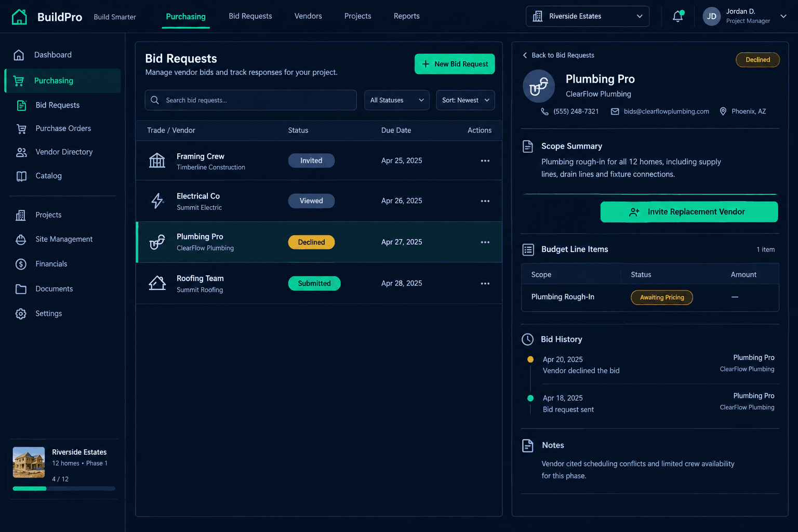Viewport: 798px width, 532px height.
Task: Go Back to Bid Requests
Action: coord(558,56)
